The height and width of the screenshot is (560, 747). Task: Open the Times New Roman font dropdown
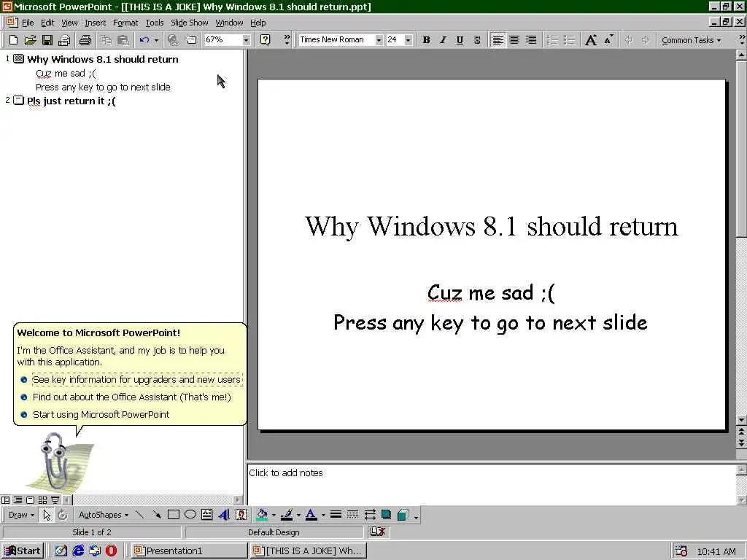(x=379, y=40)
